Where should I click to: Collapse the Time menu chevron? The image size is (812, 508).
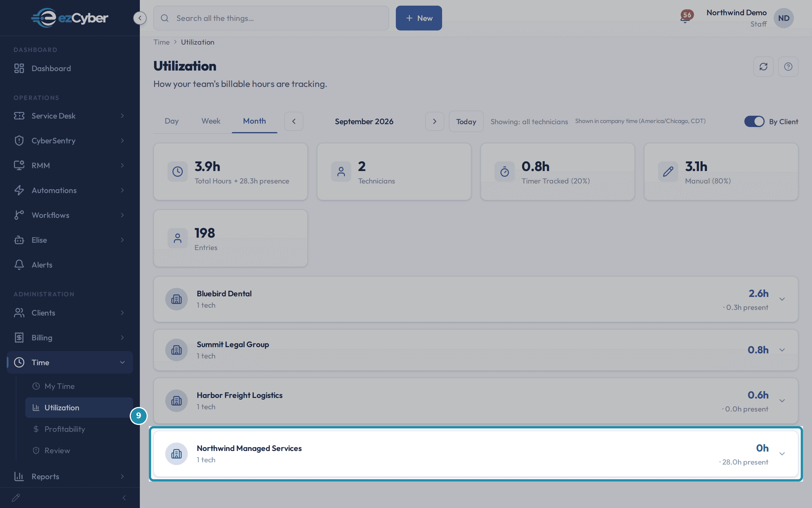pyautogui.click(x=122, y=363)
